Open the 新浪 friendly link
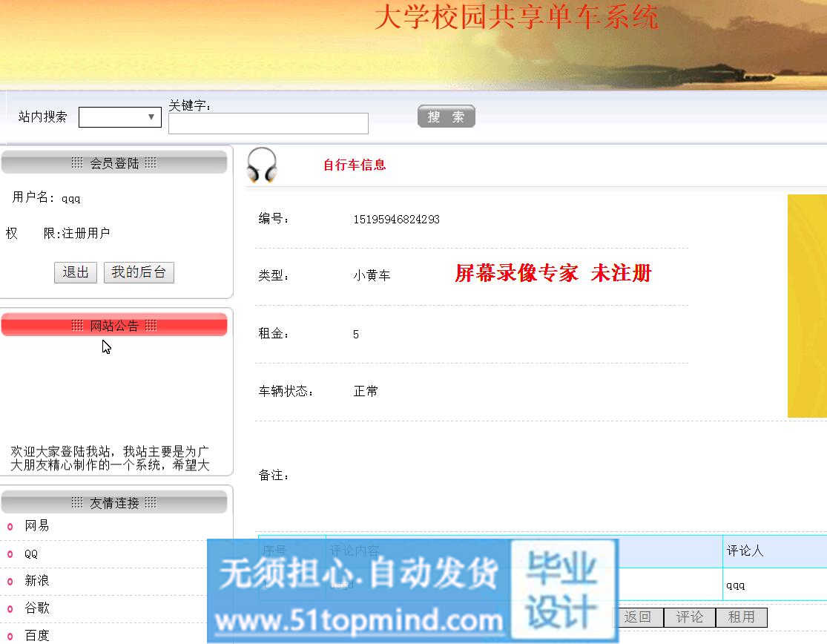This screenshot has width=827, height=644. pos(36,581)
